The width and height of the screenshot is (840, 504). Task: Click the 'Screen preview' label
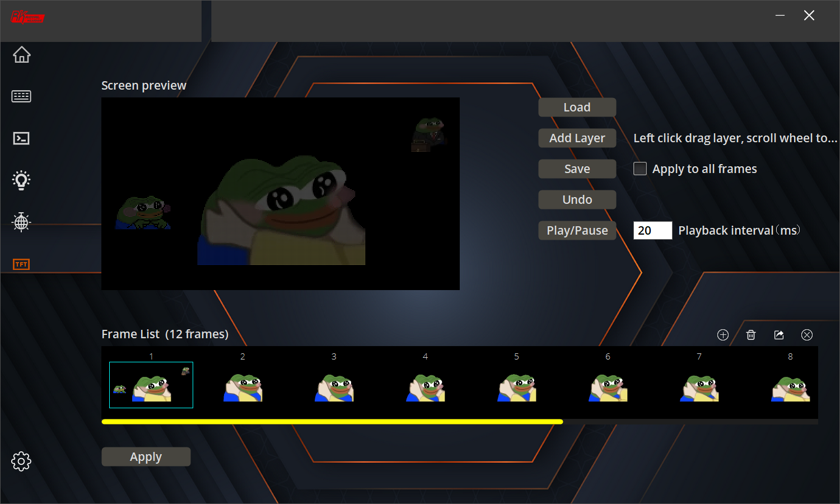click(144, 86)
